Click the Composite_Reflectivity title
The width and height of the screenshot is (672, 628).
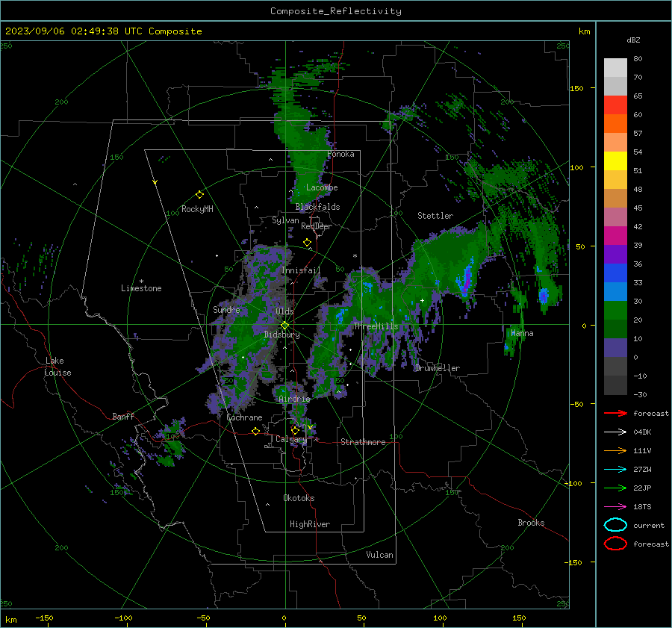coord(336,11)
